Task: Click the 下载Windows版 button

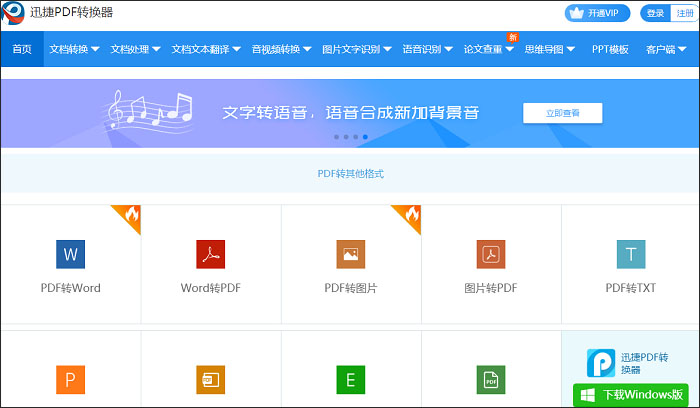Action: pos(631,395)
